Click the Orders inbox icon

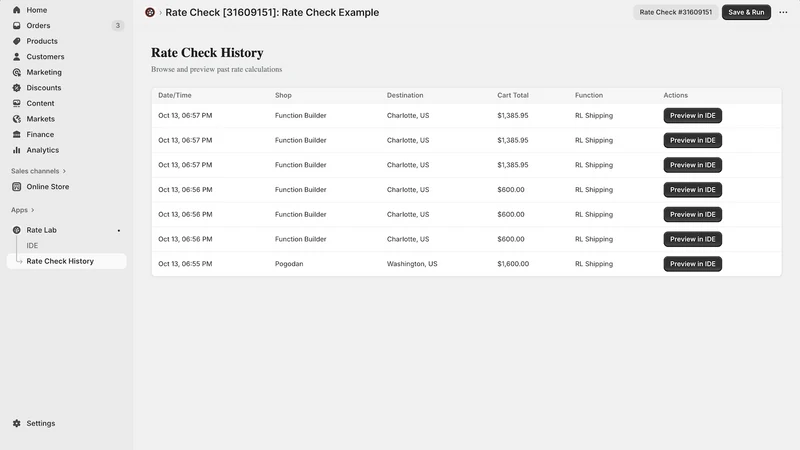click(x=16, y=26)
